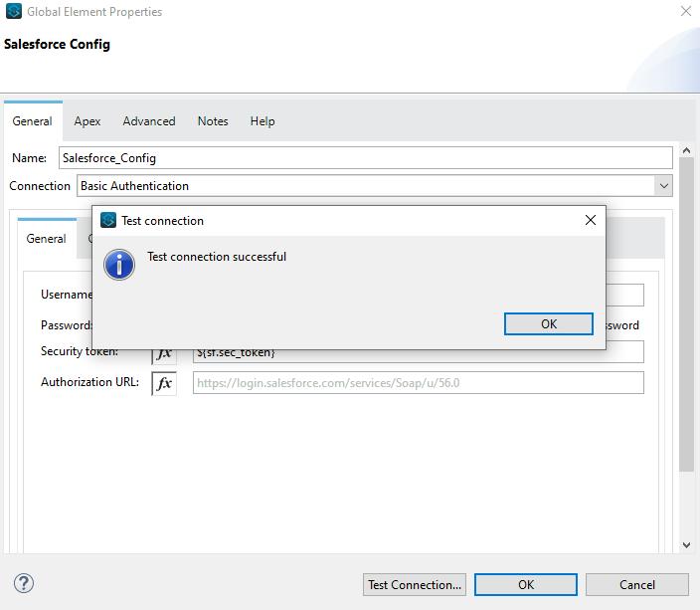Click the scrollbar down arrow

[686, 544]
